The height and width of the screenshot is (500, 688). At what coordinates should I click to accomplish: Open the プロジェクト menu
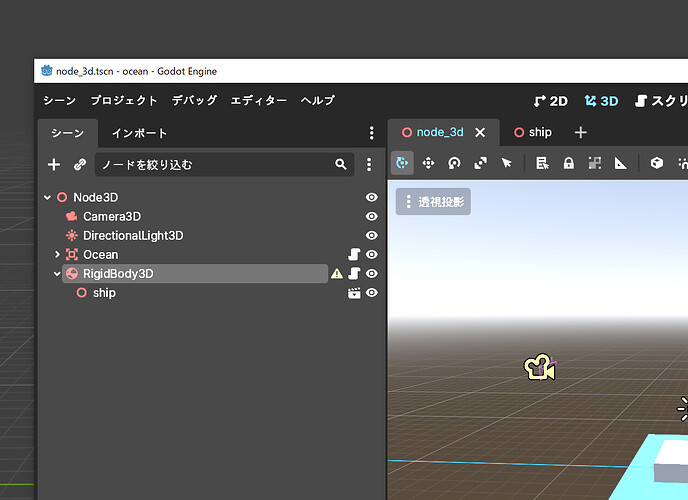coord(124,100)
